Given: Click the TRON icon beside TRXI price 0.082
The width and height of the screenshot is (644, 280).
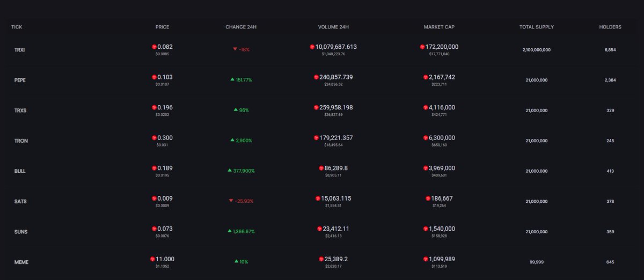Looking at the screenshot, I should [x=154, y=47].
